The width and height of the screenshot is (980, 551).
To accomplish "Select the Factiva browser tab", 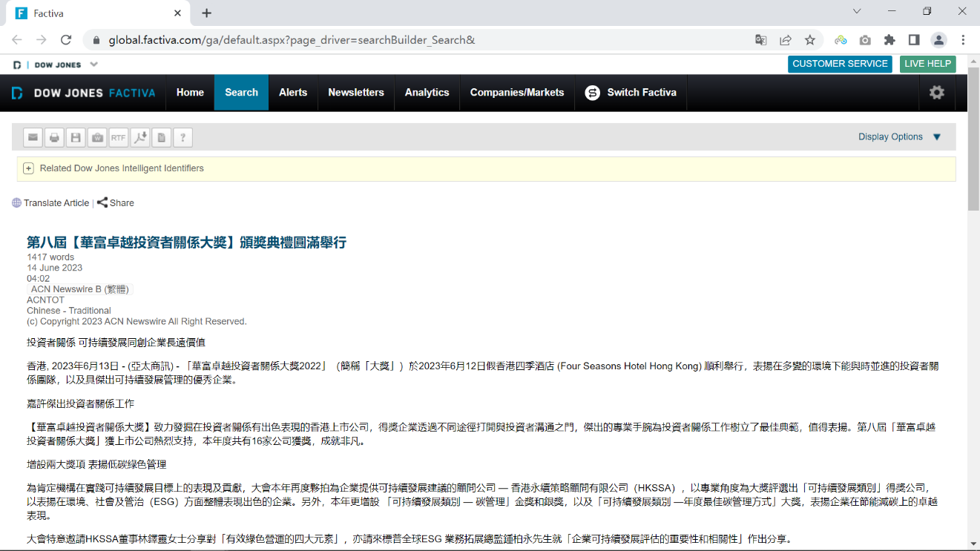I will coord(97,13).
